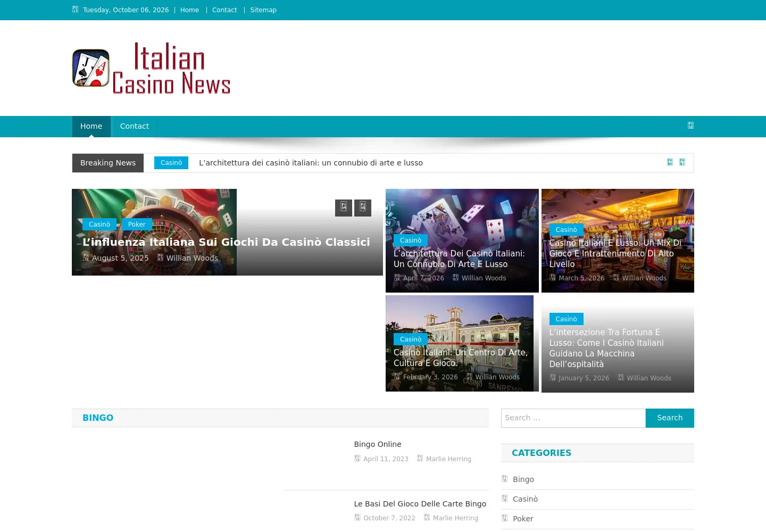Screen dimensions: 766x532
Task: Open article Casinò Italiani E Lusso
Action: tap(615, 253)
